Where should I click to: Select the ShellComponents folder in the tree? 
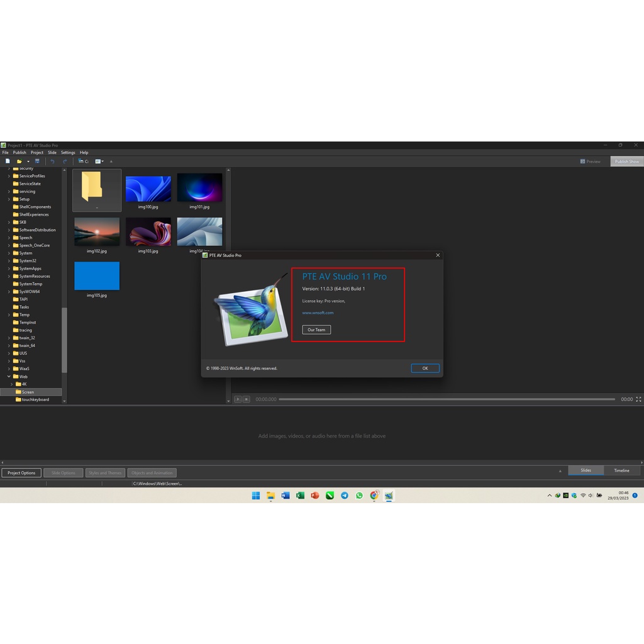point(35,207)
